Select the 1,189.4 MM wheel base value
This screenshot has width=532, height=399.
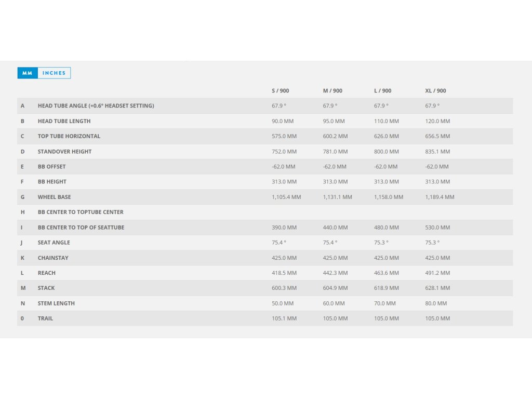440,197
